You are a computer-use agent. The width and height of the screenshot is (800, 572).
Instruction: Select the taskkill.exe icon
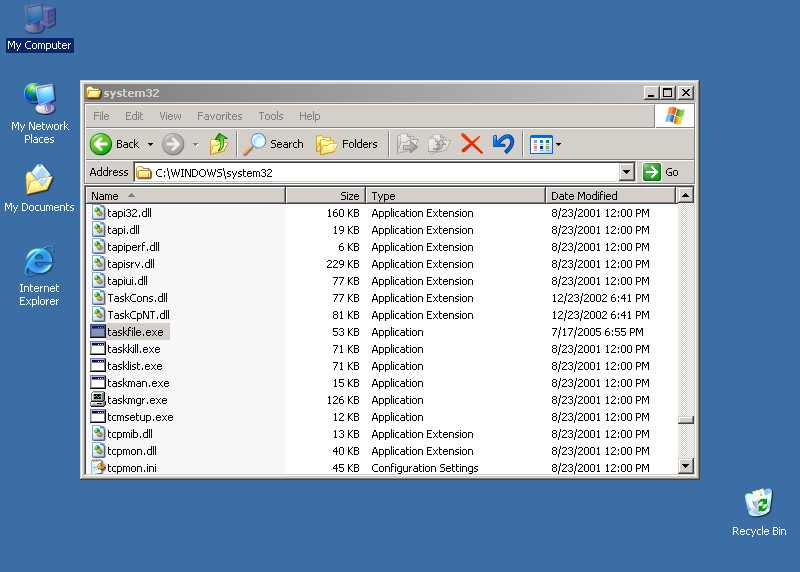click(x=98, y=349)
